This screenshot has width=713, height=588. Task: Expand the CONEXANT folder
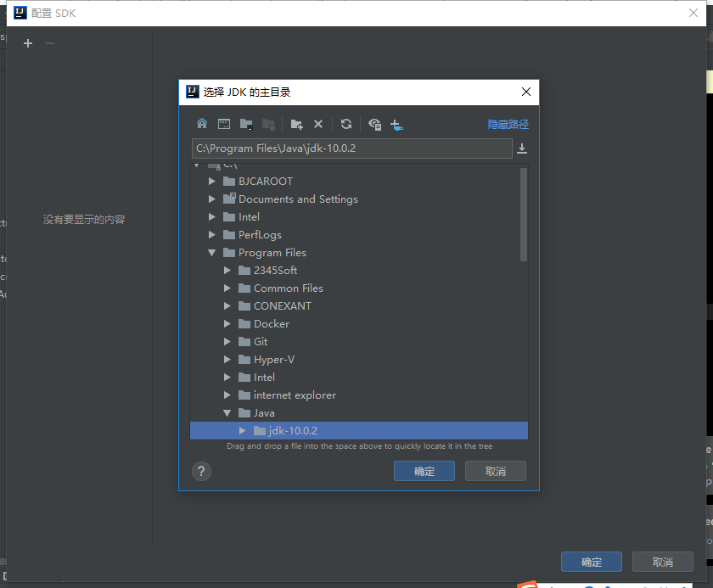pos(227,306)
